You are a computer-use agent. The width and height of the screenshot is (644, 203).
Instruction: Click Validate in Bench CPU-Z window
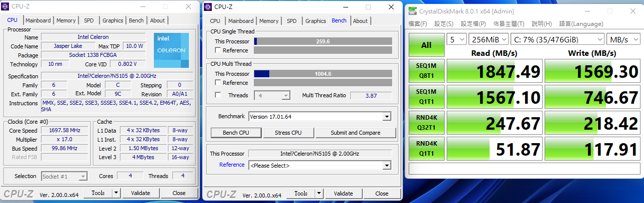pos(343,194)
